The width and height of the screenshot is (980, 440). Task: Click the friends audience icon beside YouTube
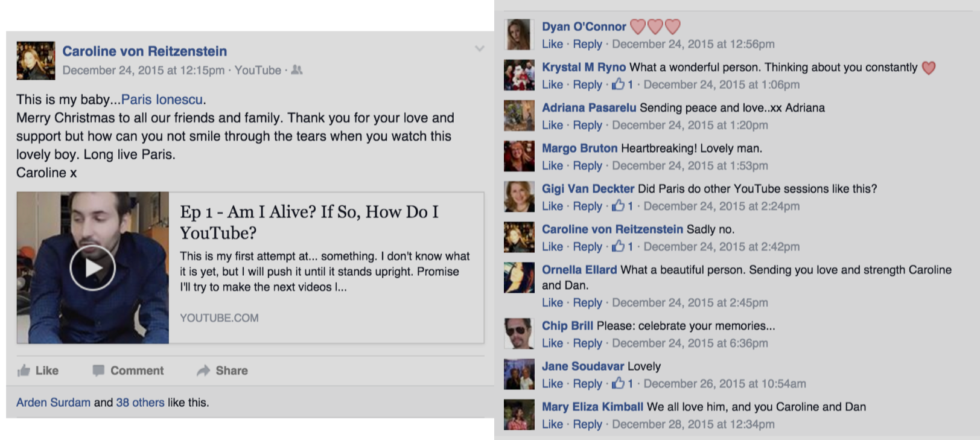pos(297,70)
